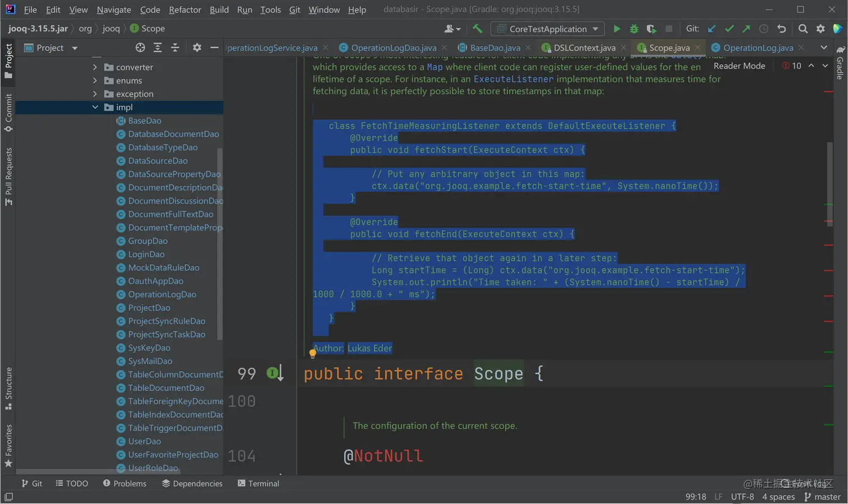Start debugging with the bug icon
Viewport: 848px width, 504px height.
634,29
